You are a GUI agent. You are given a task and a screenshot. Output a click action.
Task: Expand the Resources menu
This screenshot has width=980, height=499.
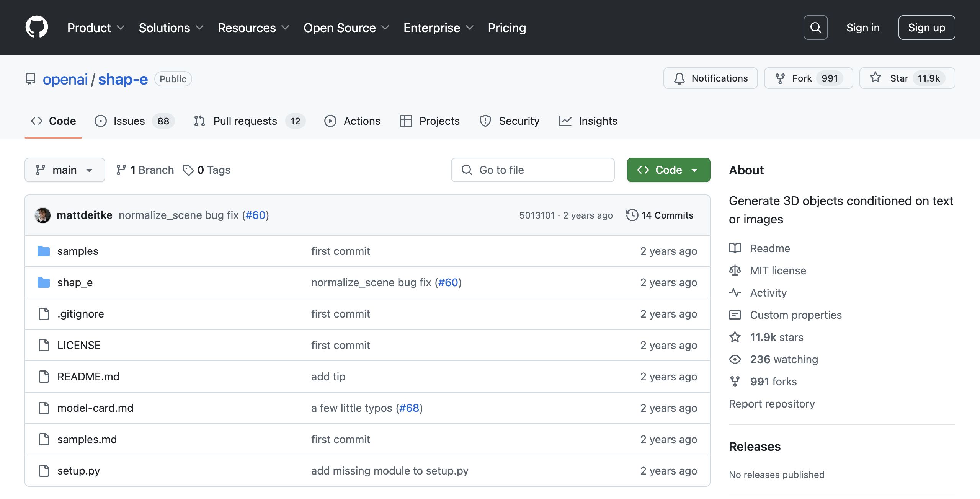253,28
